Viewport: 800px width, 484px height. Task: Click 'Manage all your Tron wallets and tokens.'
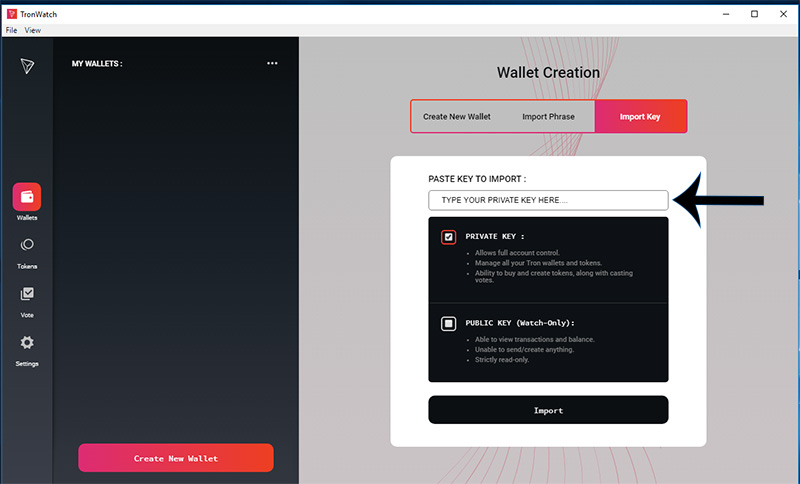(538, 263)
